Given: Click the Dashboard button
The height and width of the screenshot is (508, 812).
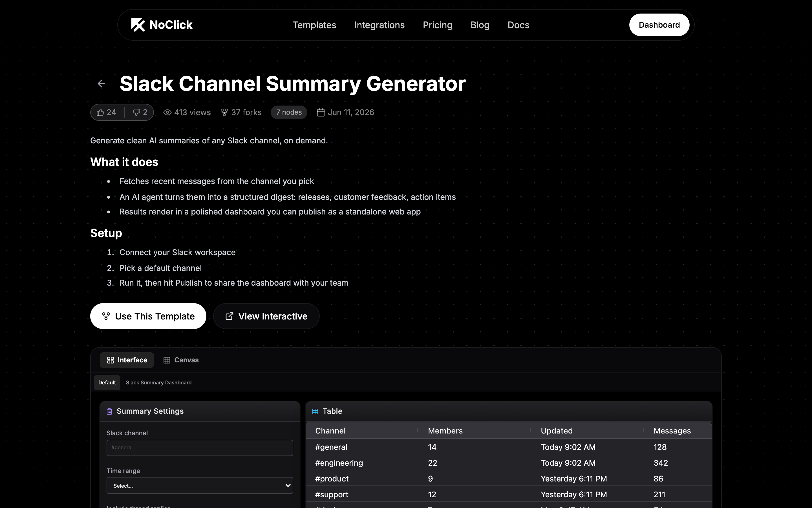Looking at the screenshot, I should (659, 25).
